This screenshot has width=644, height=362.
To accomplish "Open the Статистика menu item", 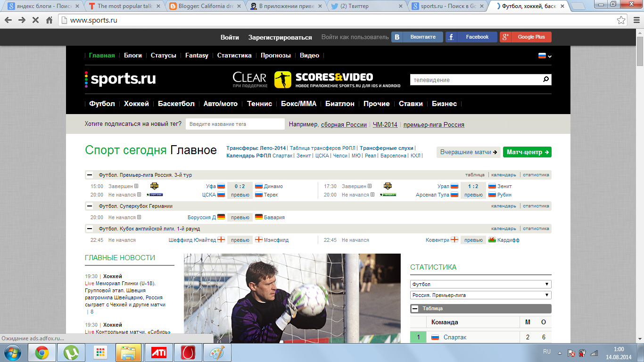I will (x=234, y=55).
